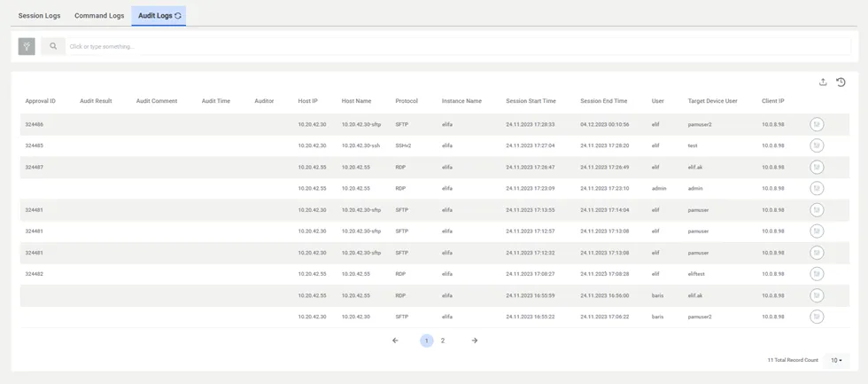
Task: Sort by Audit Time column header
Action: pos(216,101)
